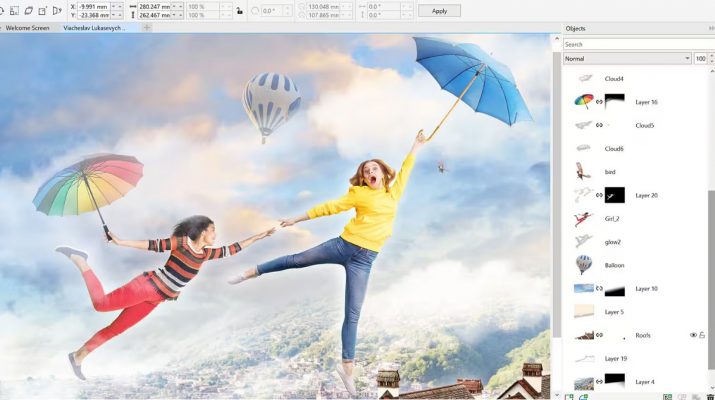Image resolution: width=715 pixels, height=400 pixels.
Task: Select the Layer 10 gradient mask thumbnail
Action: click(x=614, y=289)
